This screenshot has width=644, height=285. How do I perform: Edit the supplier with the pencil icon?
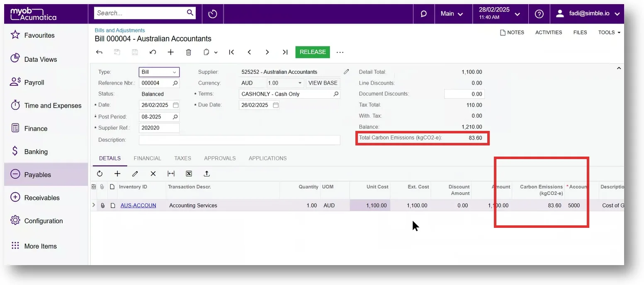coord(346,72)
